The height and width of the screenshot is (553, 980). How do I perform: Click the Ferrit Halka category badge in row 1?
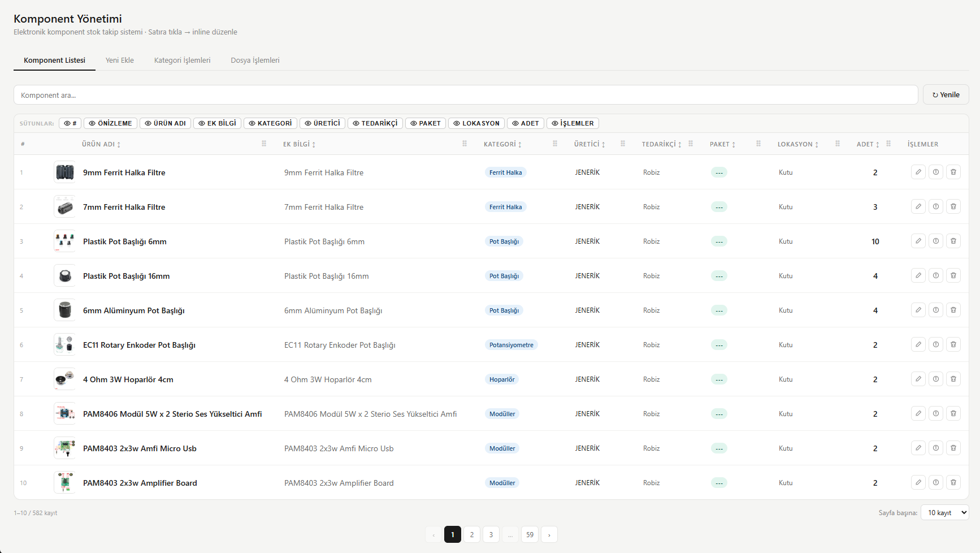pyautogui.click(x=505, y=172)
